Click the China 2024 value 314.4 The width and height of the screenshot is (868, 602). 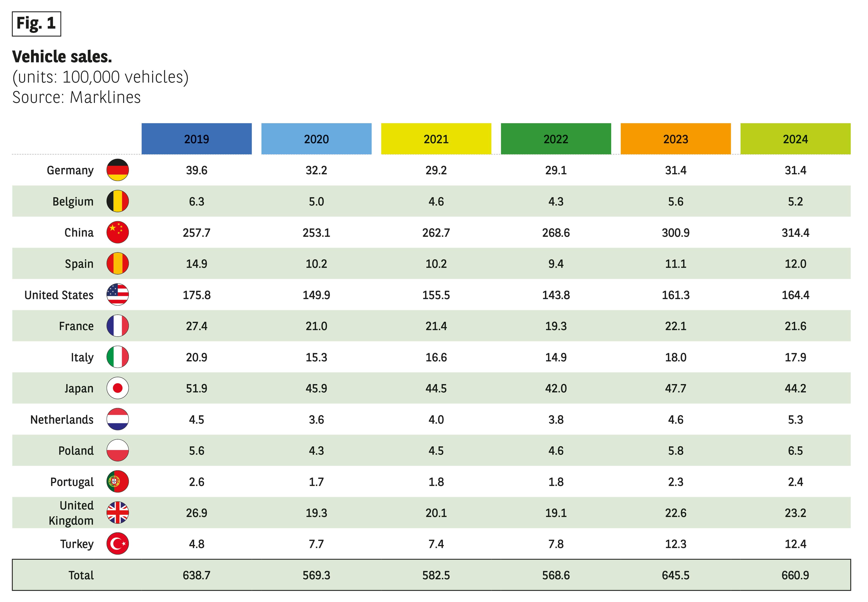pos(795,233)
